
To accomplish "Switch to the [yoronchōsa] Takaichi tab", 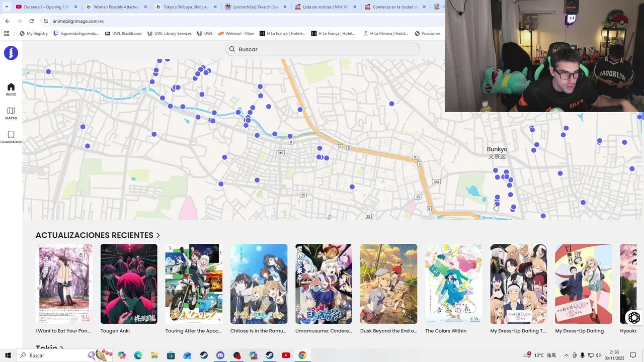I will point(256,7).
